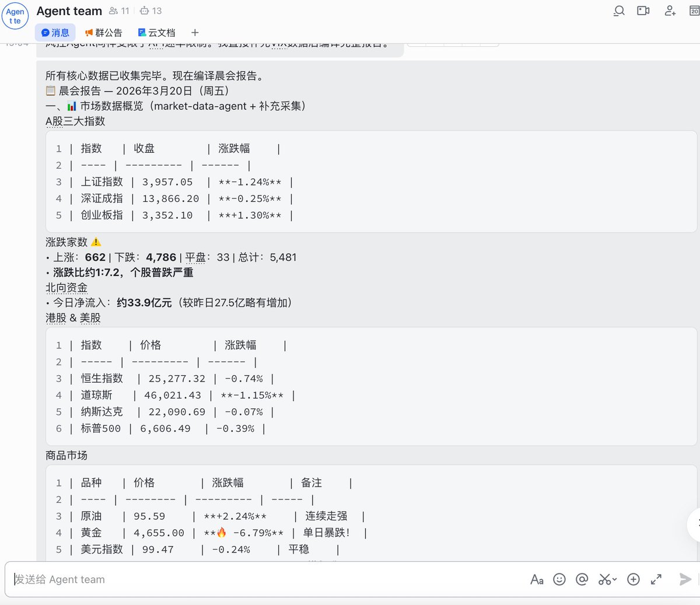Open the screenshot scissors tool
700x605 pixels.
tap(604, 579)
